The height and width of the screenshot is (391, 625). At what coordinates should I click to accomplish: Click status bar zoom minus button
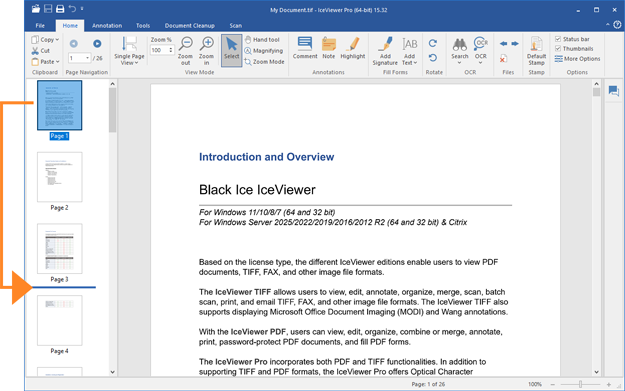point(552,384)
